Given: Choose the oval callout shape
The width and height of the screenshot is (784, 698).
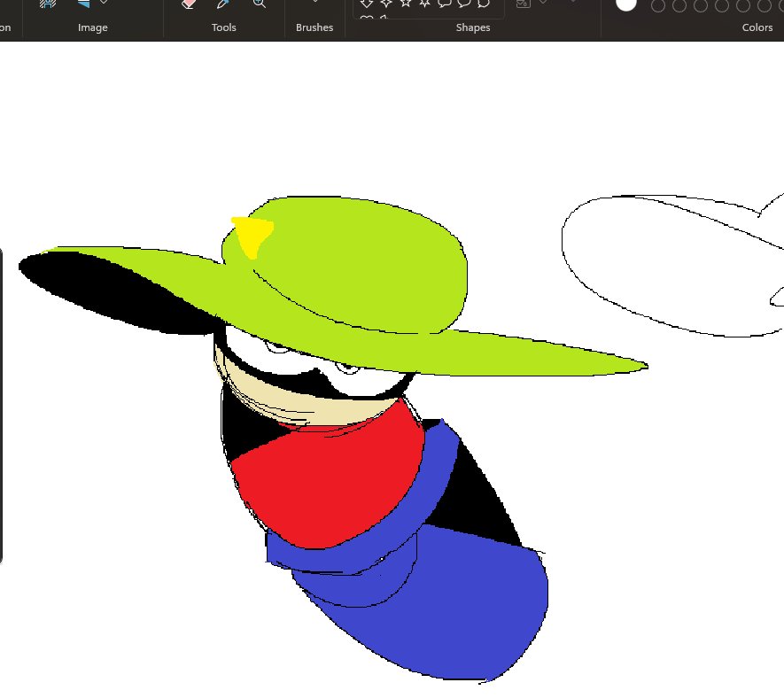Looking at the screenshot, I should (x=464, y=3).
